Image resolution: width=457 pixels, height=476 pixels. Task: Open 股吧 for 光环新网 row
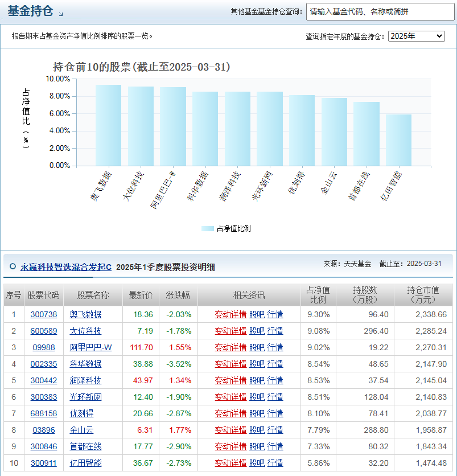[x=257, y=397]
